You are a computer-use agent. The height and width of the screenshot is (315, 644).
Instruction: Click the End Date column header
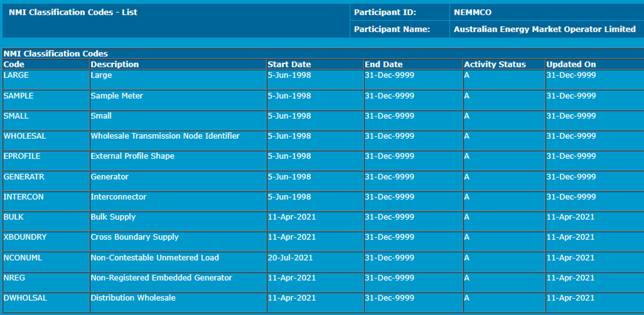383,64
